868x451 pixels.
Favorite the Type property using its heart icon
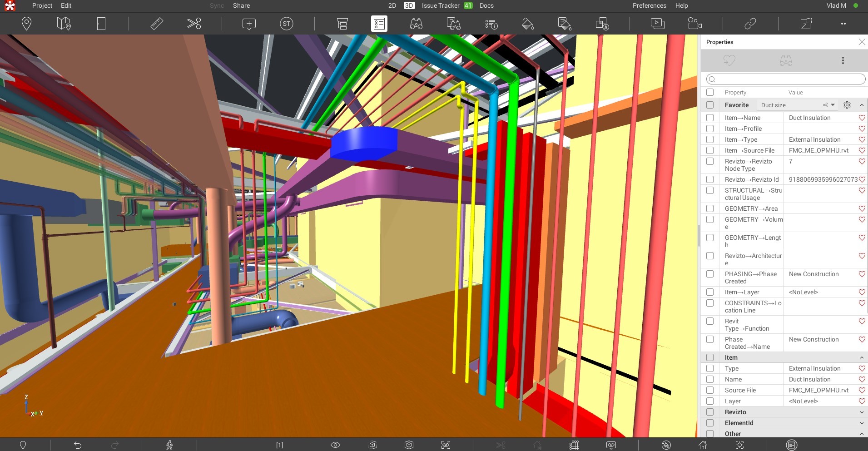[x=862, y=368]
